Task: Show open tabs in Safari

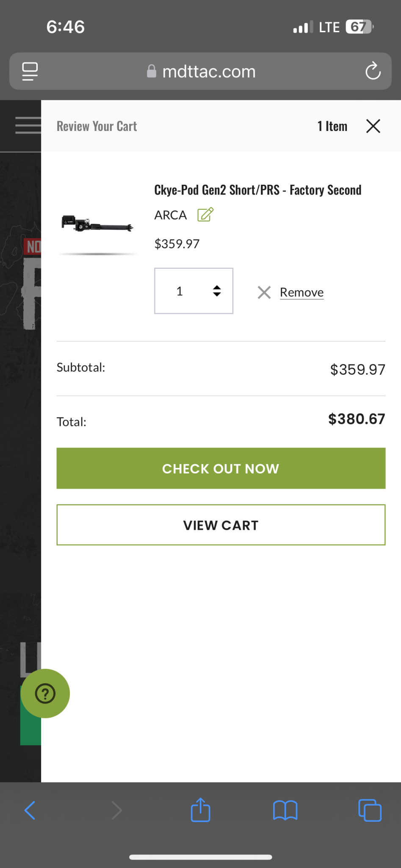Action: tap(370, 810)
